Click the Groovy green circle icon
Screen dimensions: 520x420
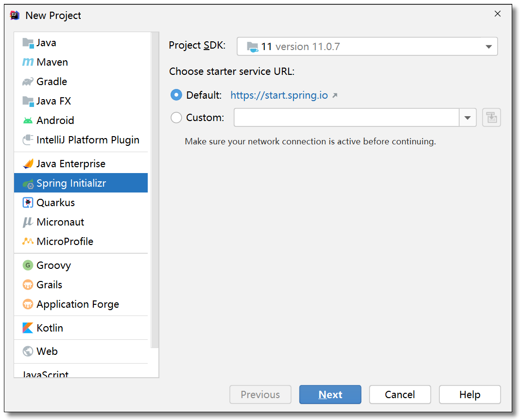pyautogui.click(x=28, y=265)
